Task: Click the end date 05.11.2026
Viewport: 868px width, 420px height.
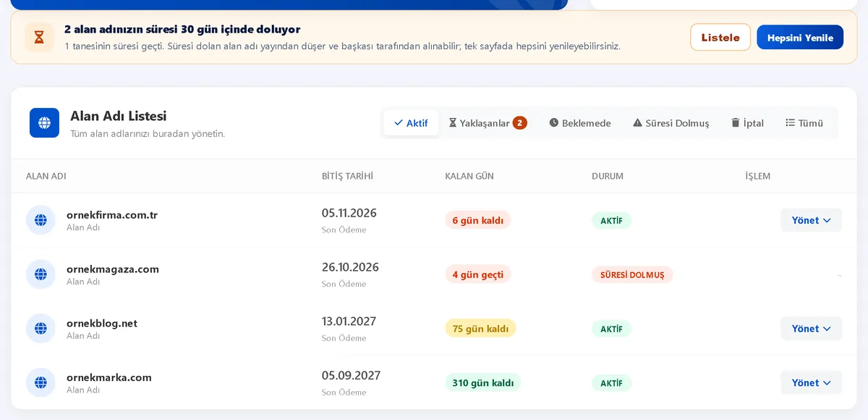Action: pyautogui.click(x=349, y=213)
